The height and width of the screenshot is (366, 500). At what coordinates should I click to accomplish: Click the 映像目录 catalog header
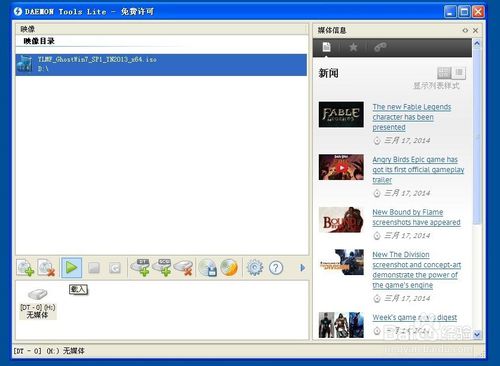click(x=39, y=41)
